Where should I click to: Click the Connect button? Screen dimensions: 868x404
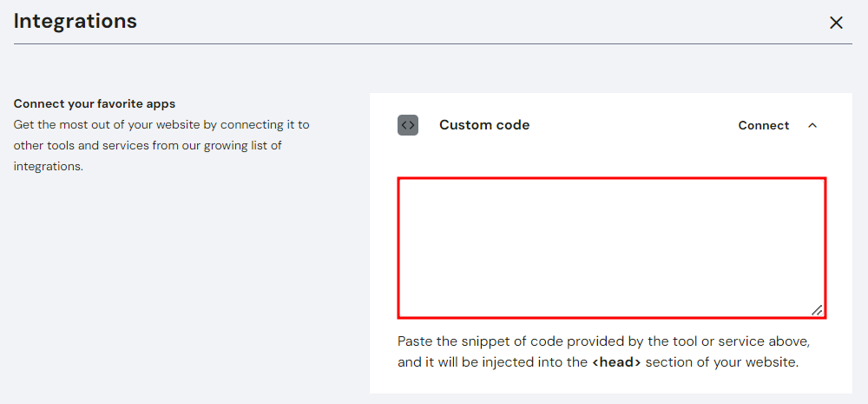763,125
